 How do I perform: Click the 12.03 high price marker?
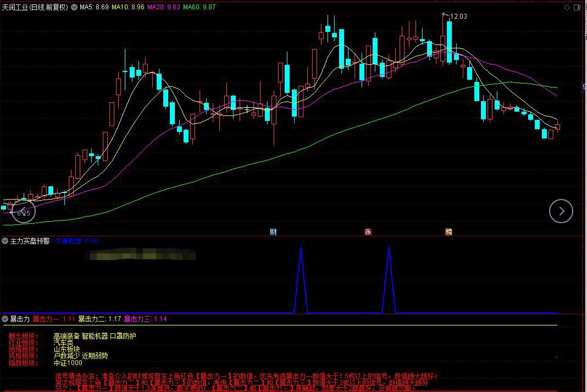pos(458,16)
